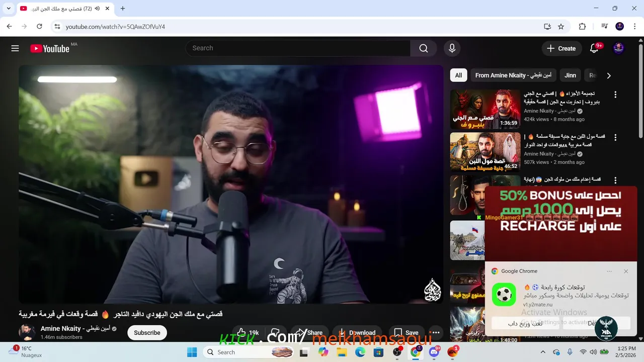The image size is (644, 362).
Task: Click the Share button
Action: (x=309, y=333)
